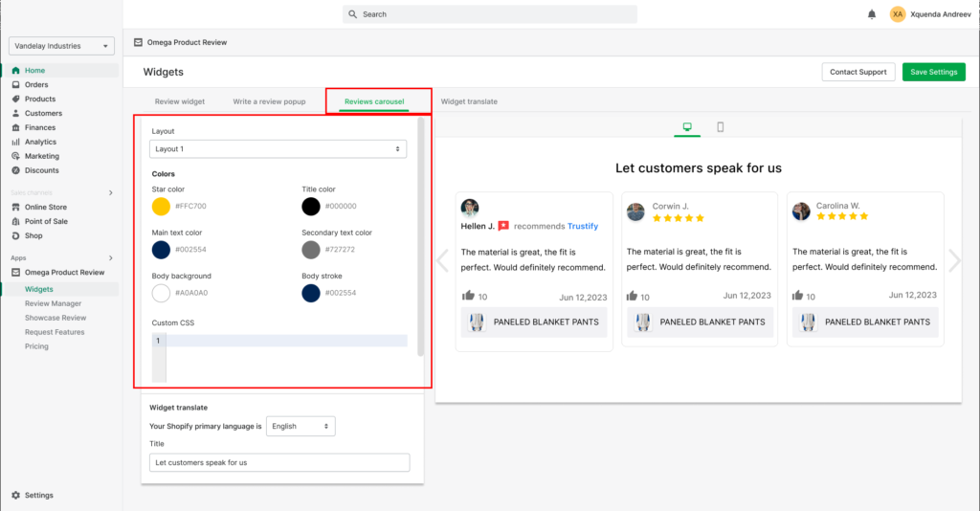Screen dimensions: 980x511
Task: Click the Online Store storefront icon
Action: coord(15,208)
